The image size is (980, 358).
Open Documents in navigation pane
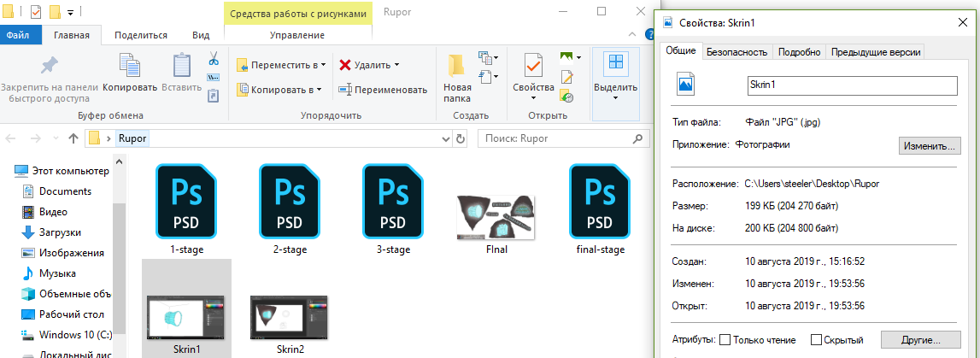tap(57, 191)
